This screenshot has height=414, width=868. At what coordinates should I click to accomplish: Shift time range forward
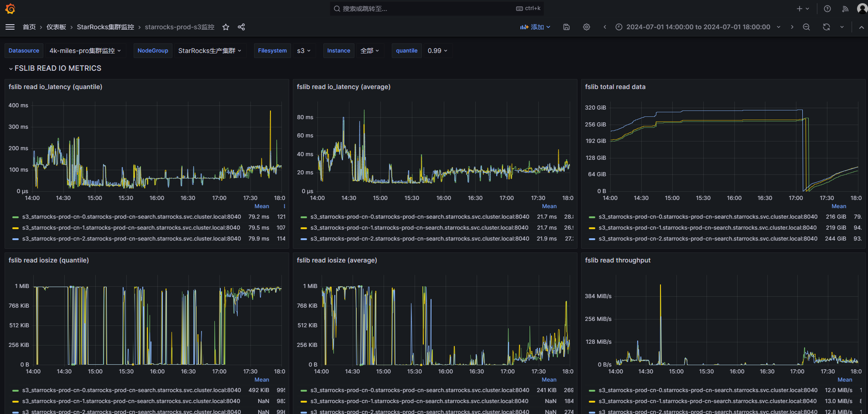[x=792, y=27]
